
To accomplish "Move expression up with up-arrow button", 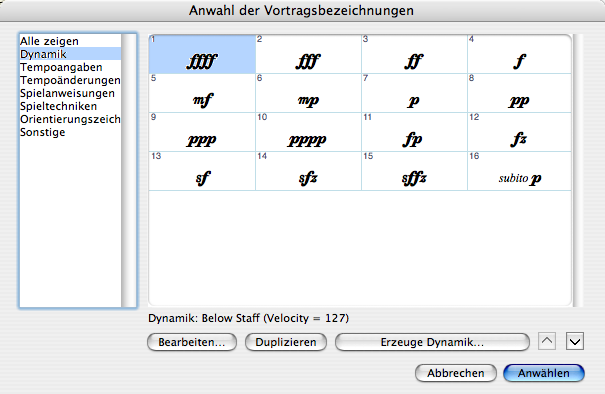I will click(547, 341).
